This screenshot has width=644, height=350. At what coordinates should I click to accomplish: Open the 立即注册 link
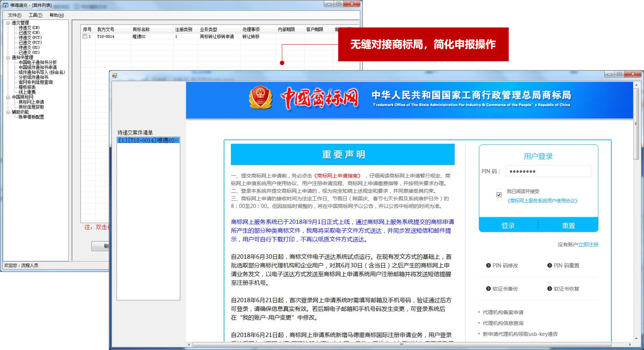tap(588, 245)
